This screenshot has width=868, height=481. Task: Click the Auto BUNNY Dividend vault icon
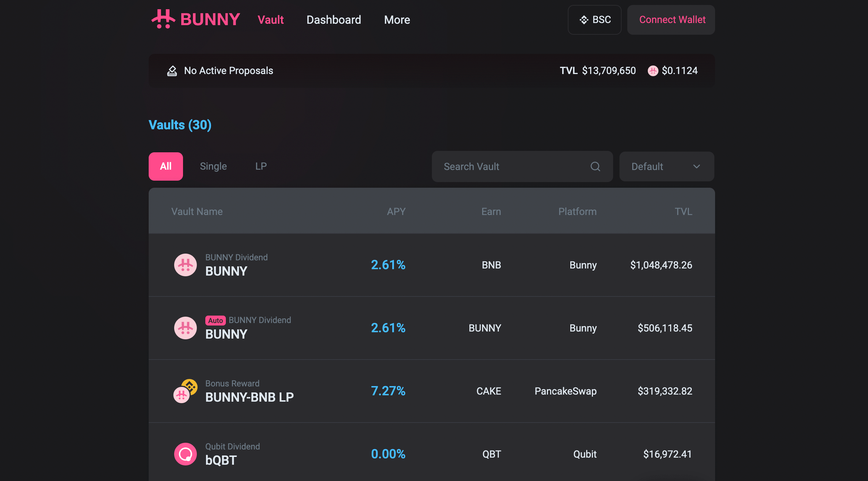[x=185, y=328]
